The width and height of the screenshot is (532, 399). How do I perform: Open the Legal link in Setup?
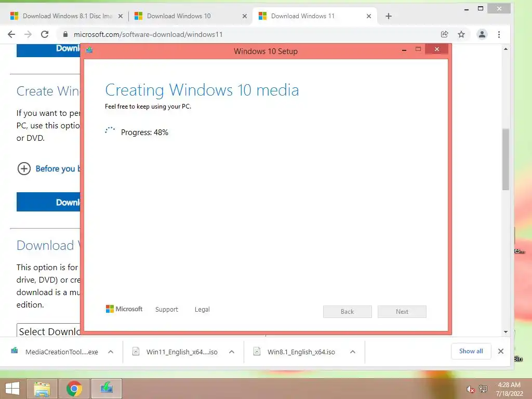click(202, 310)
